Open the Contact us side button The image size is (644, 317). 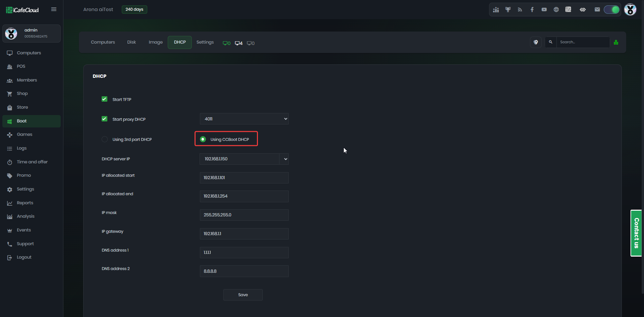point(636,233)
